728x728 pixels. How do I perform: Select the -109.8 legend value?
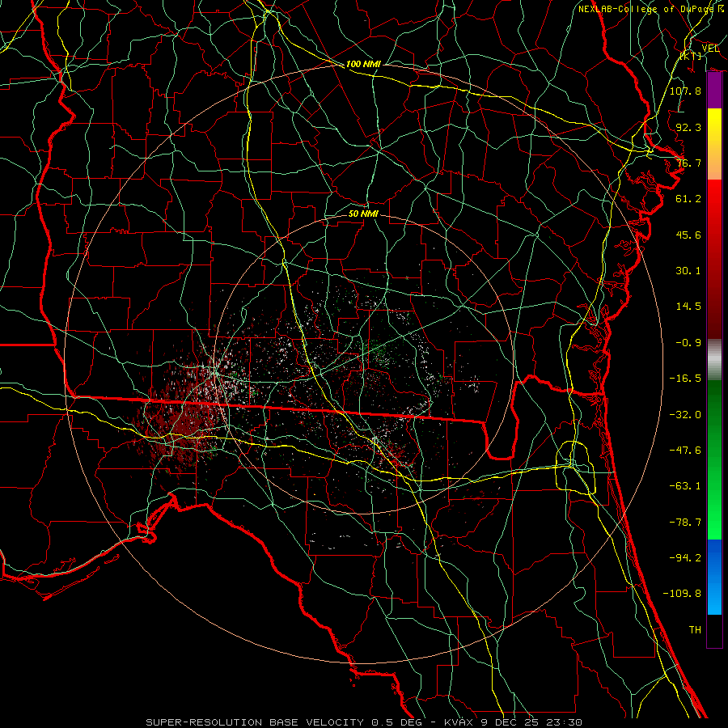pyautogui.click(x=682, y=594)
